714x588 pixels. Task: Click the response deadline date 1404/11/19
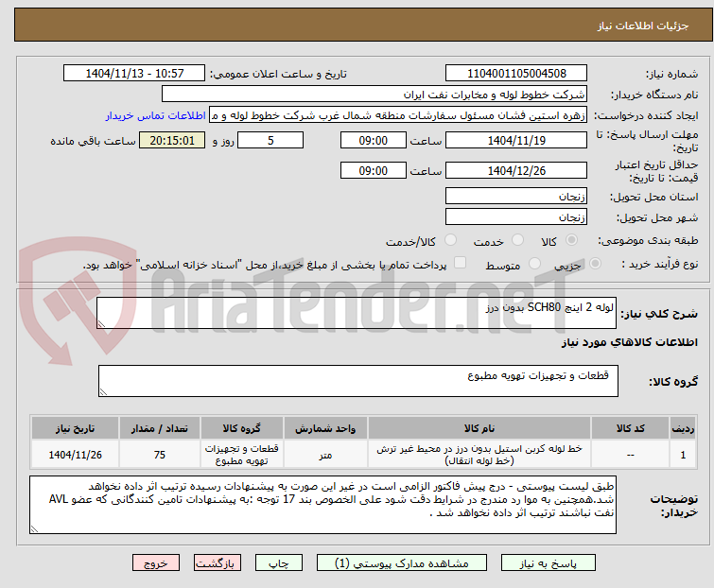pos(516,140)
